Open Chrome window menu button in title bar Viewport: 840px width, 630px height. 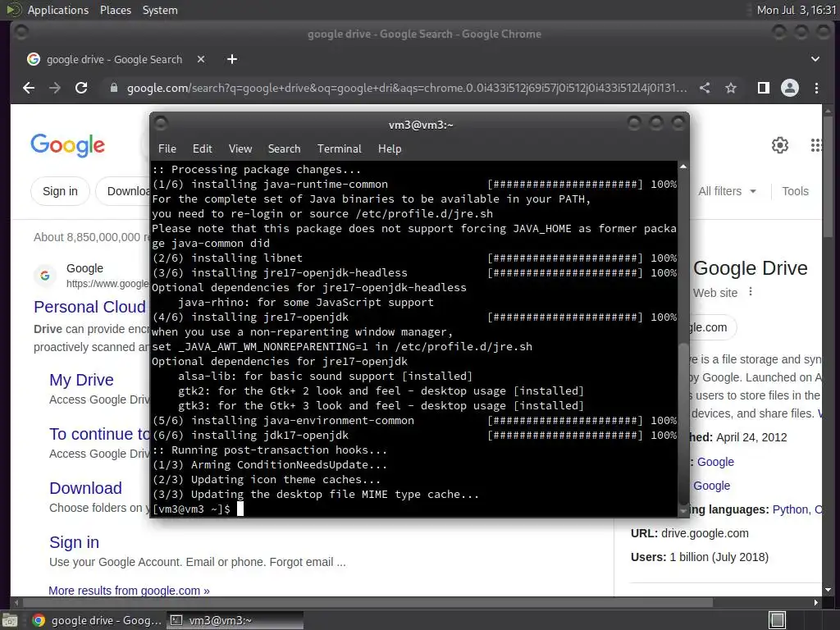21,33
